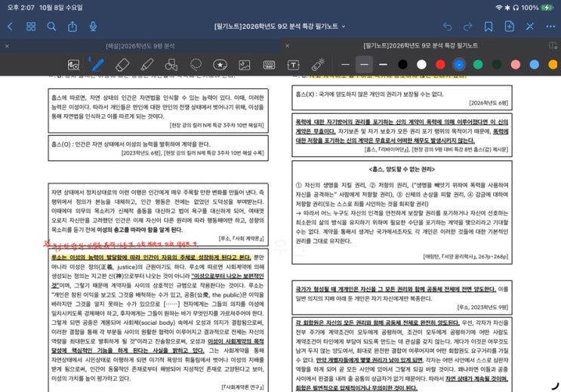Open the page thumbnails grid view

[31, 26]
